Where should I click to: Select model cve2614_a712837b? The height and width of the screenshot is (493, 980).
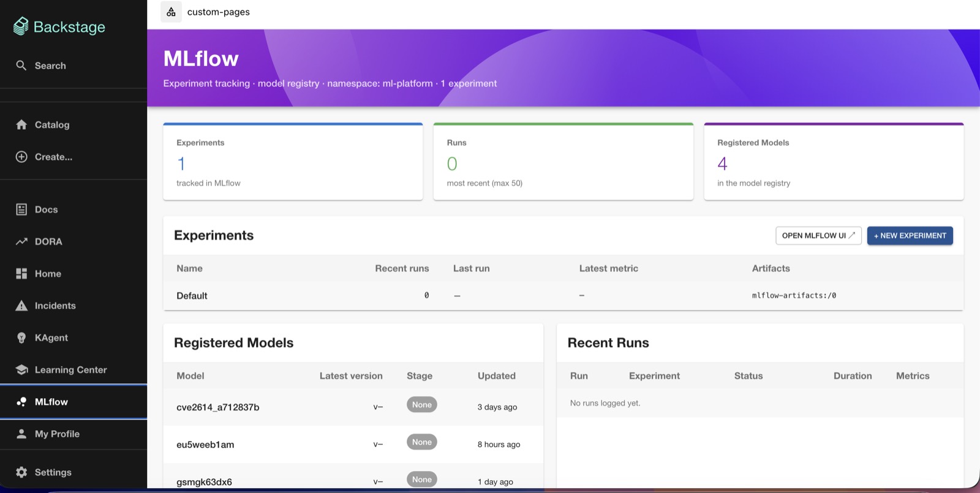(218, 407)
